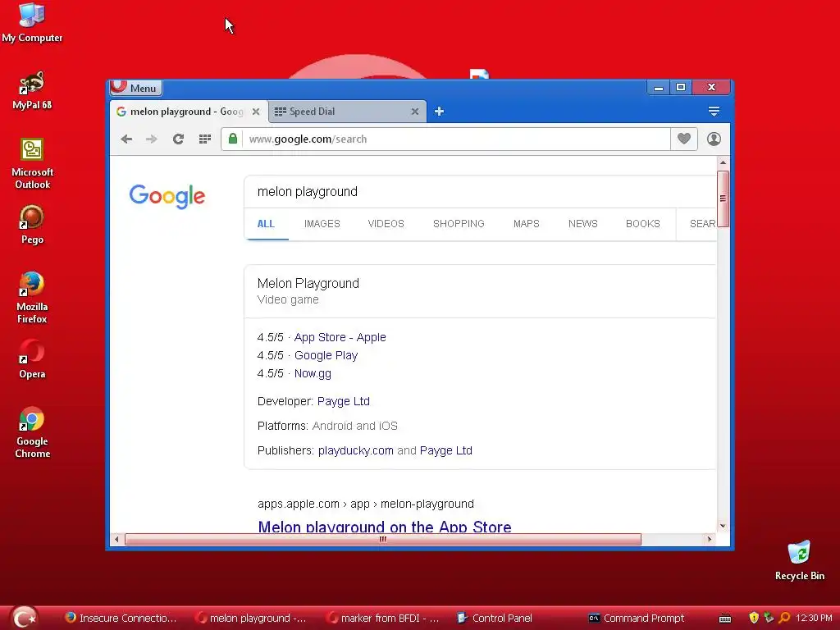This screenshot has width=840, height=630.
Task: Switch to the Speed Dial tab
Action: [347, 112]
